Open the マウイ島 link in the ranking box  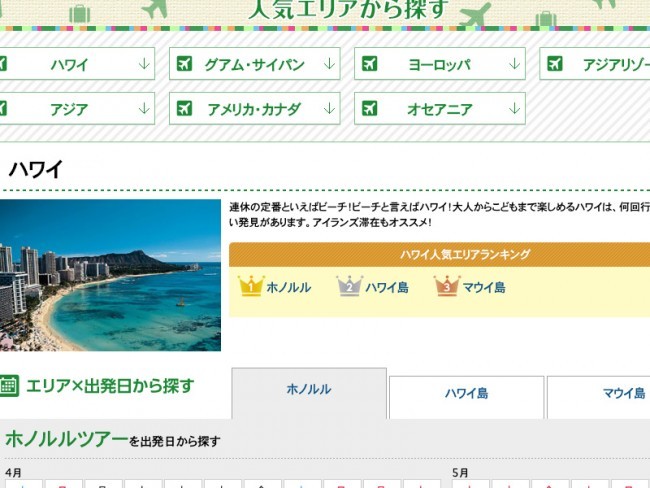[x=483, y=288]
